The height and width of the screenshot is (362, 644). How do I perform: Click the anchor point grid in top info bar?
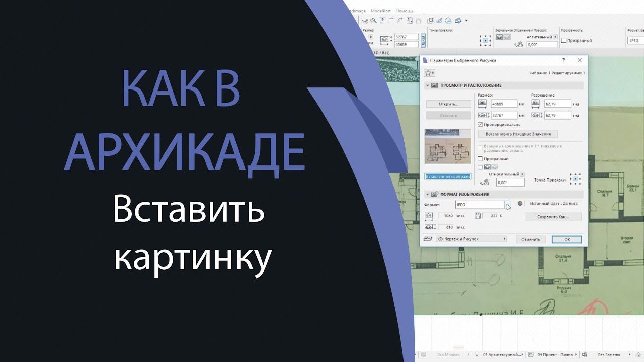[x=486, y=41]
